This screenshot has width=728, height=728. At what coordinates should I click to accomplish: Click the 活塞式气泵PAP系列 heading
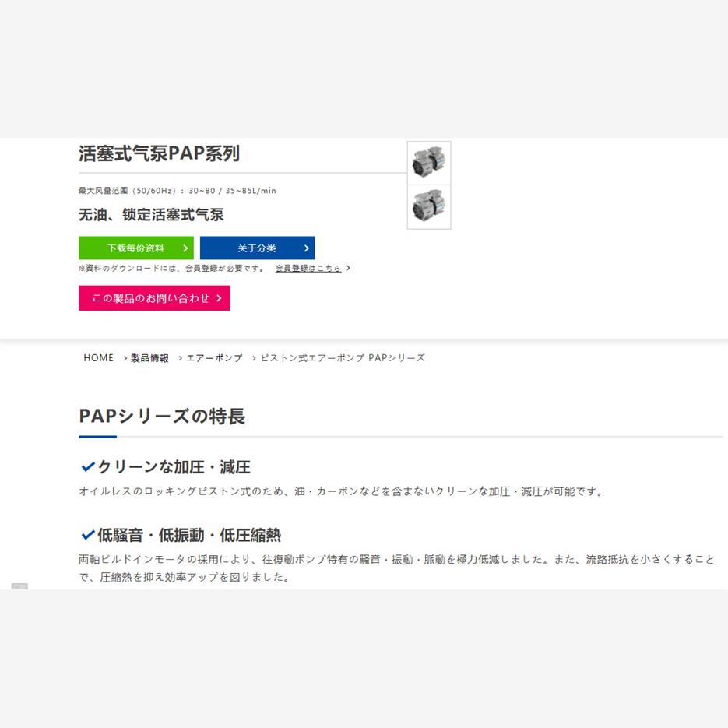[x=160, y=153]
